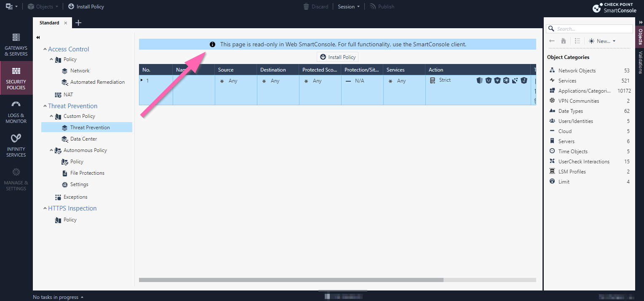Select the Network Objects category icon

pyautogui.click(x=552, y=70)
